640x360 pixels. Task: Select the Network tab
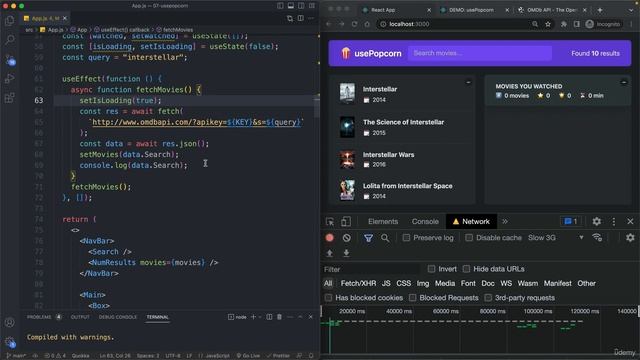click(x=471, y=221)
